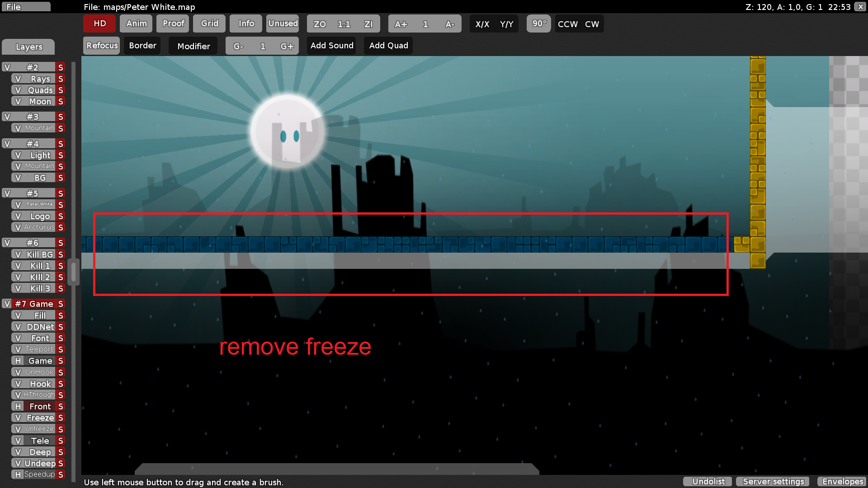Select the Kill 2 layer
868x488 pixels.
(x=40, y=277)
